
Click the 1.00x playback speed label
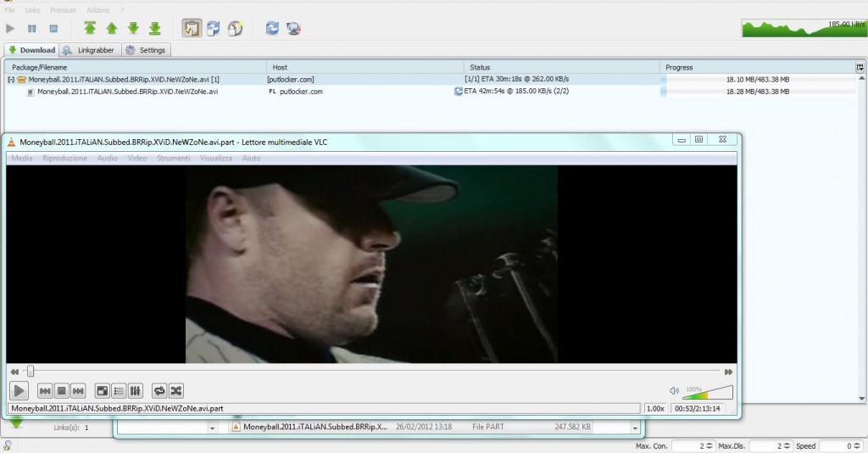click(x=655, y=408)
